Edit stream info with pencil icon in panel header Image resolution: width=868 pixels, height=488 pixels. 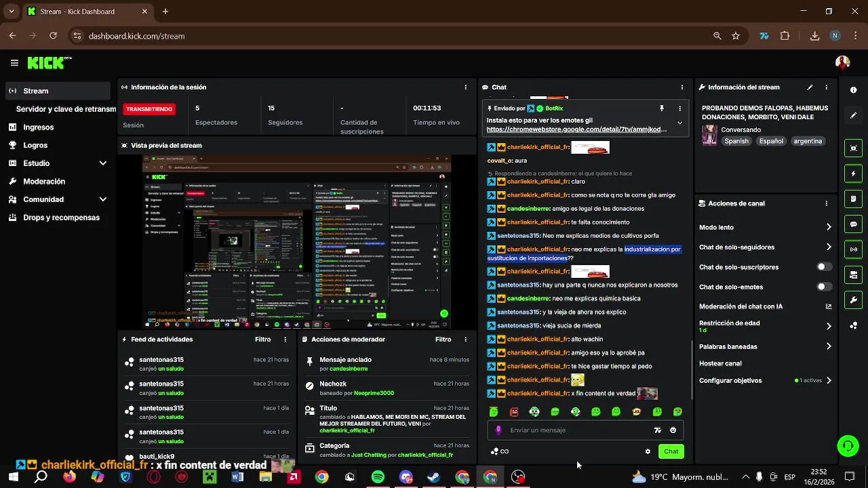[x=810, y=87]
